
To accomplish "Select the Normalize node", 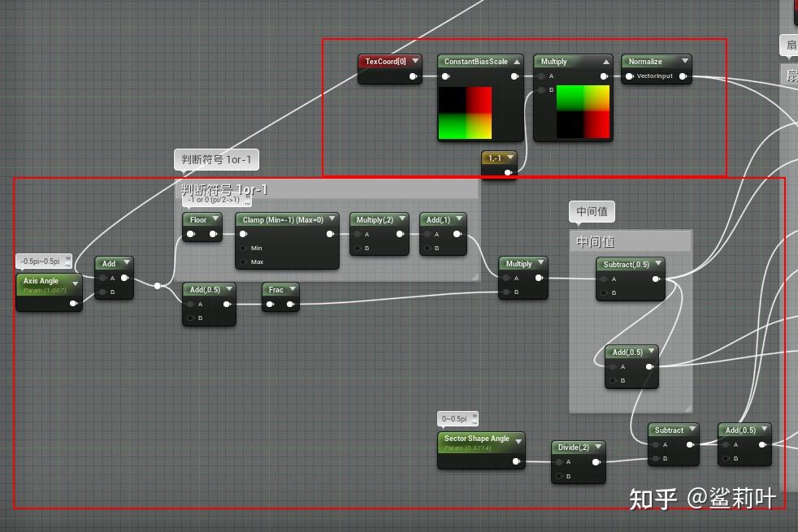I will tap(648, 61).
